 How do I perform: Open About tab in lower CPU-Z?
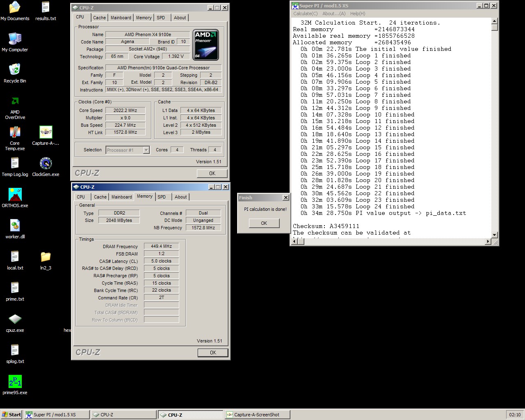180,197
